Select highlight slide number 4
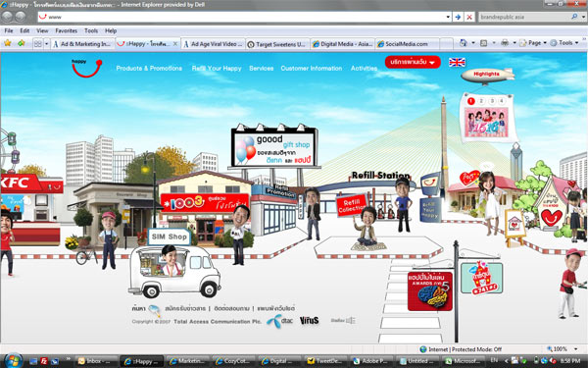Viewport: 588px width, 368px height. point(501,101)
